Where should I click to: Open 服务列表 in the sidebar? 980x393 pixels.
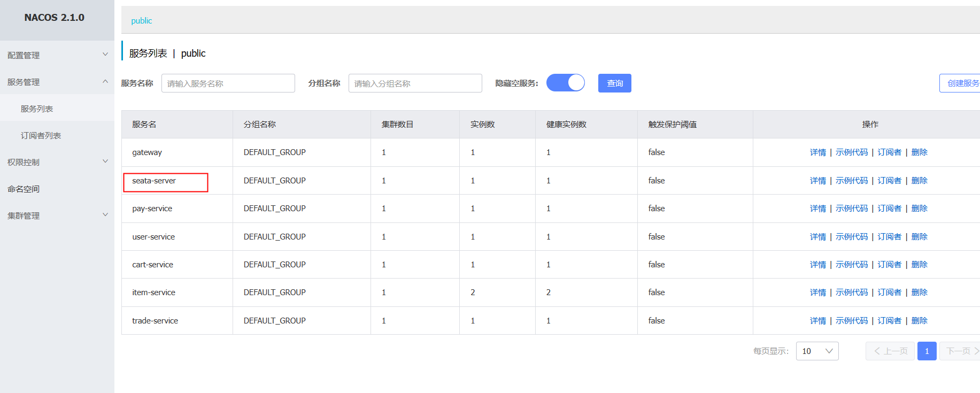click(x=37, y=109)
